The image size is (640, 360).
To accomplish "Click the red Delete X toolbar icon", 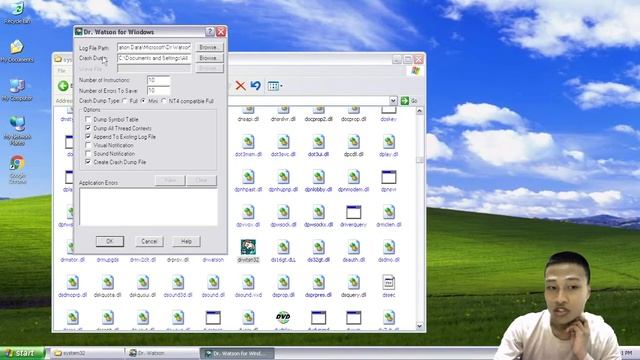I will coord(240,86).
